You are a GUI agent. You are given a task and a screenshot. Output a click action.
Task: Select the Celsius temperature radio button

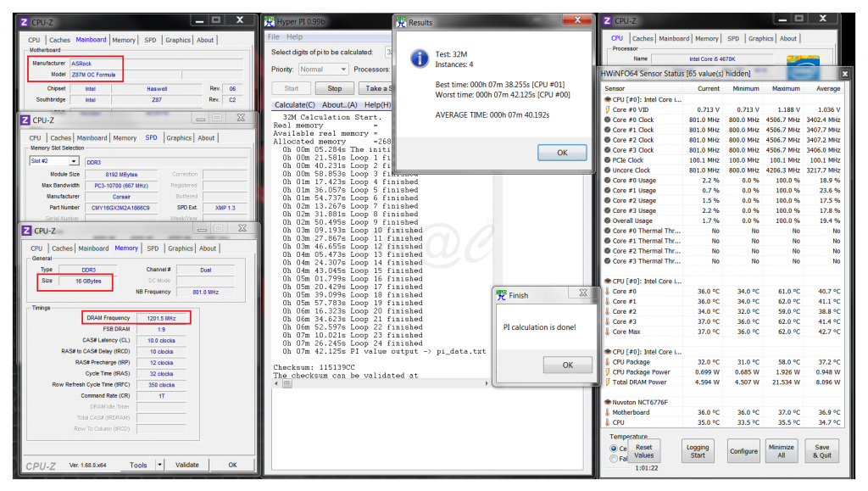(x=614, y=448)
